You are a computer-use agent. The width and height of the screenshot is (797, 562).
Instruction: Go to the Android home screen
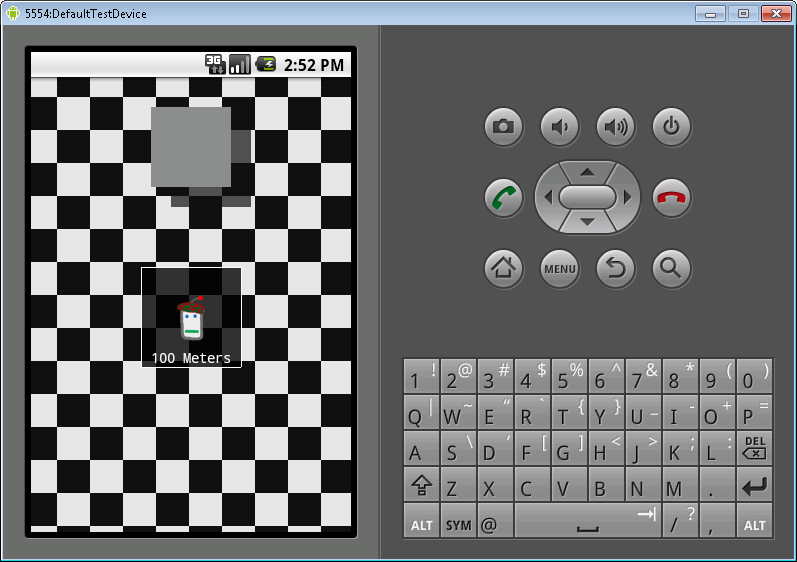click(504, 268)
